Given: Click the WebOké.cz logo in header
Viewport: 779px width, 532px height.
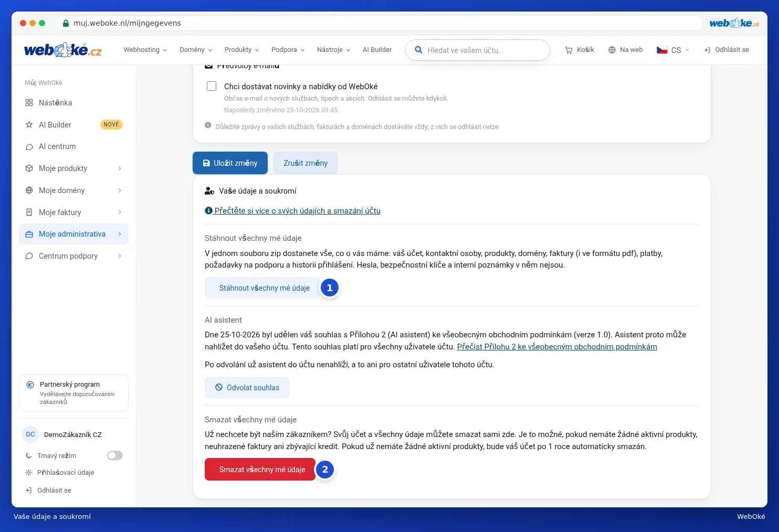Looking at the screenshot, I should pyautogui.click(x=63, y=50).
